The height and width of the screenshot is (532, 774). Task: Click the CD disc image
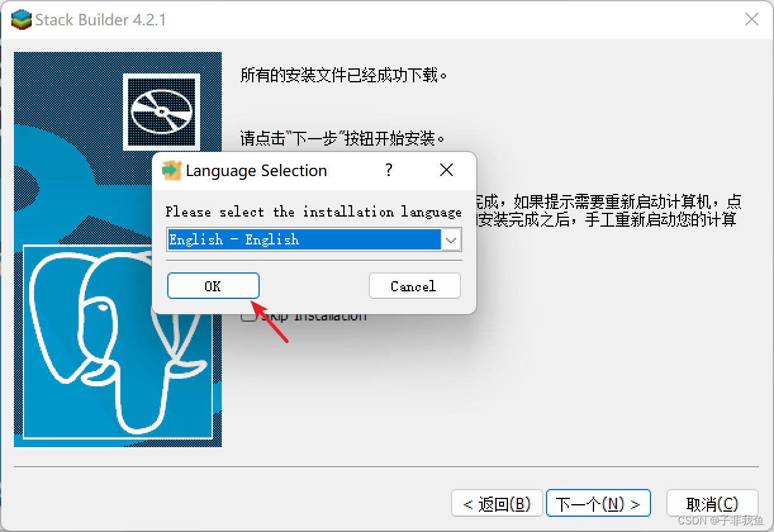[x=162, y=111]
